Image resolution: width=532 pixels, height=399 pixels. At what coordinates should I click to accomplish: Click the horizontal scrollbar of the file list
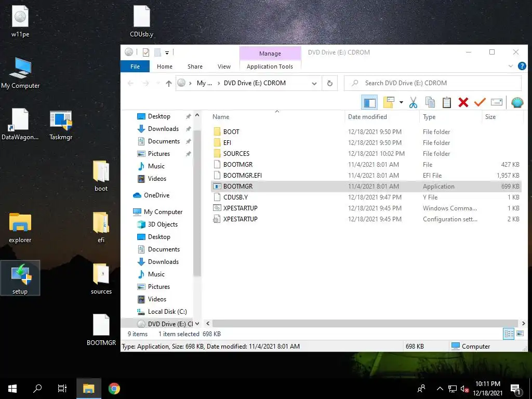[x=365, y=323]
